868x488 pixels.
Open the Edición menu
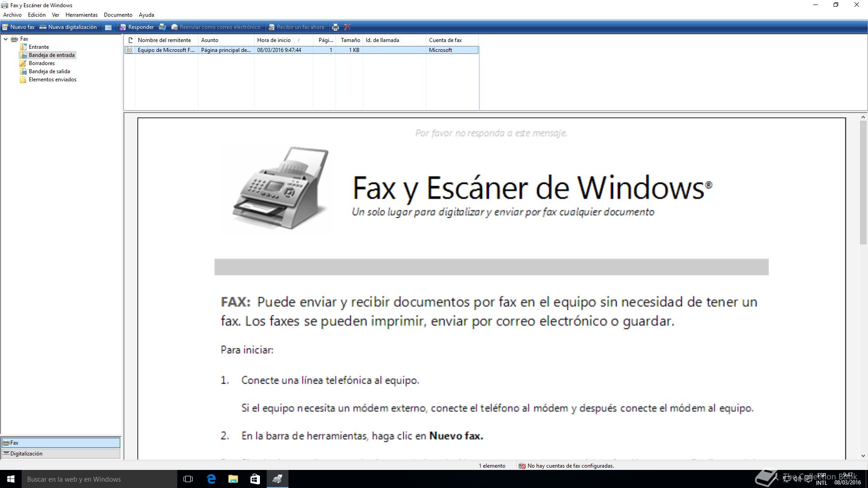[37, 15]
